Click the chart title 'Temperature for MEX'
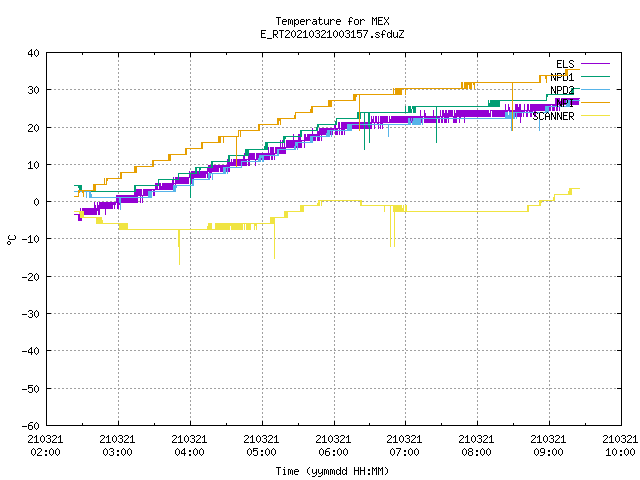The height and width of the screenshot is (480, 640). click(332, 21)
